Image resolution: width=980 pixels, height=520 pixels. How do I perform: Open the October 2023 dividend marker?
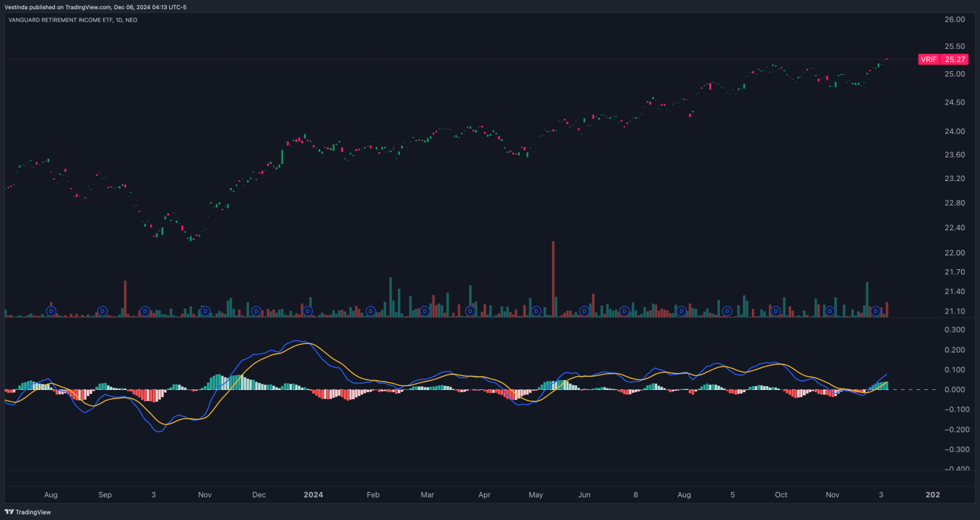click(144, 311)
